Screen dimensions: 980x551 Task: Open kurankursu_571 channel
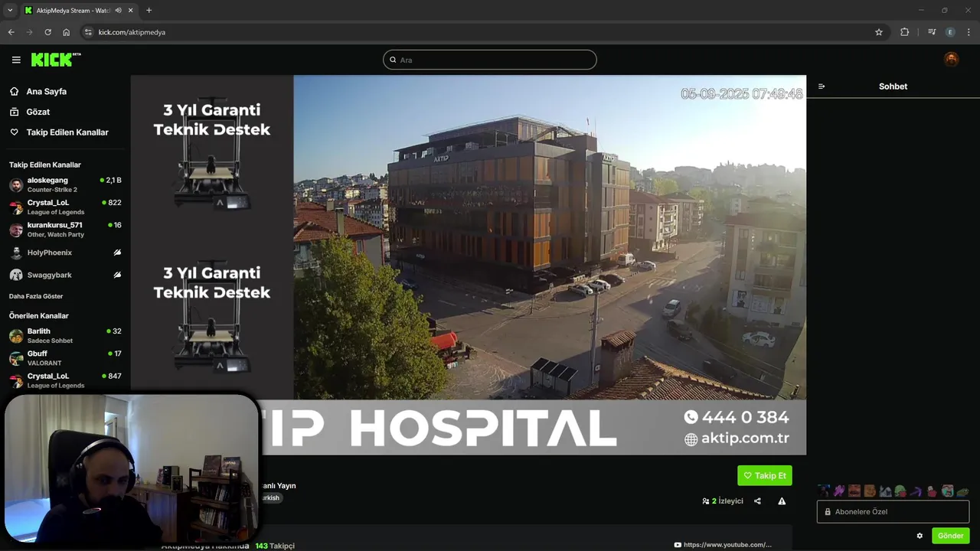pyautogui.click(x=65, y=230)
